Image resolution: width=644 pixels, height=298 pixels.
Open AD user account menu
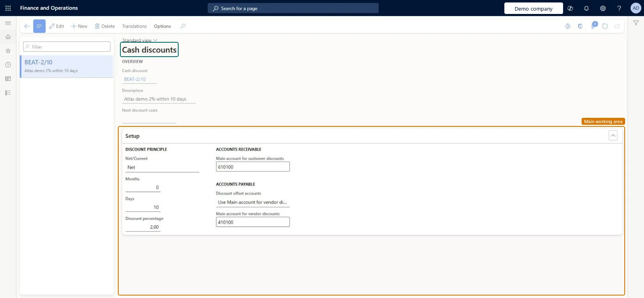pos(635,8)
